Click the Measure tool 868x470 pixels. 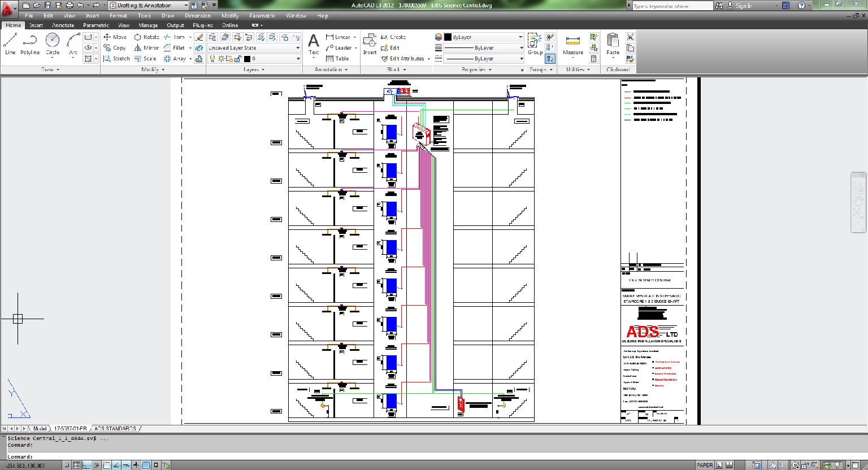coord(572,44)
